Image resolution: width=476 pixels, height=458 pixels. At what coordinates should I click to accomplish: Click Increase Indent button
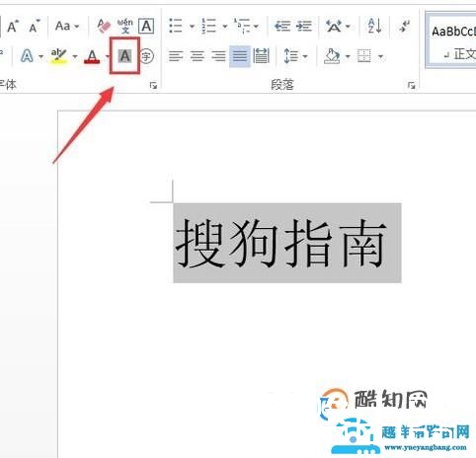[303, 26]
